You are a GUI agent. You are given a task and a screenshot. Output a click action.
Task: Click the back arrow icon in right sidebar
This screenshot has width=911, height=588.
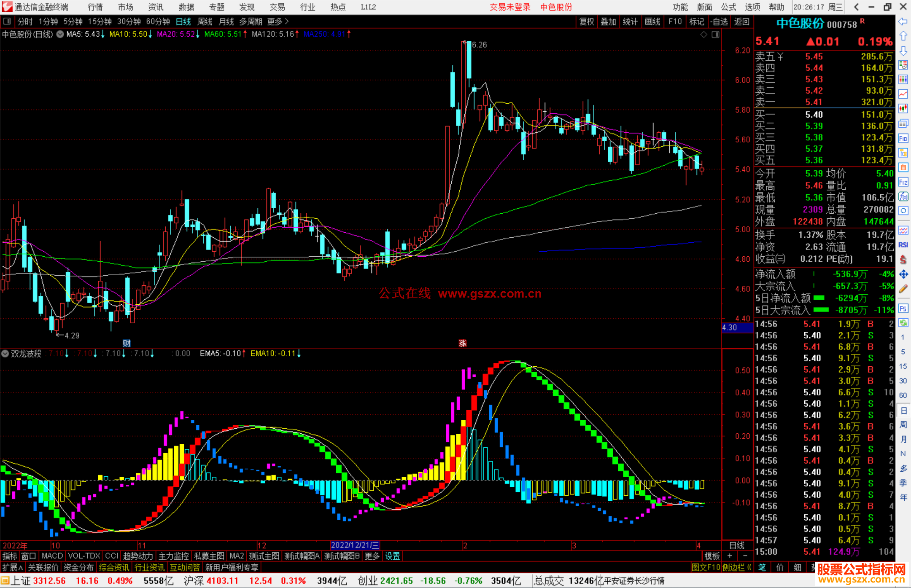(x=903, y=21)
